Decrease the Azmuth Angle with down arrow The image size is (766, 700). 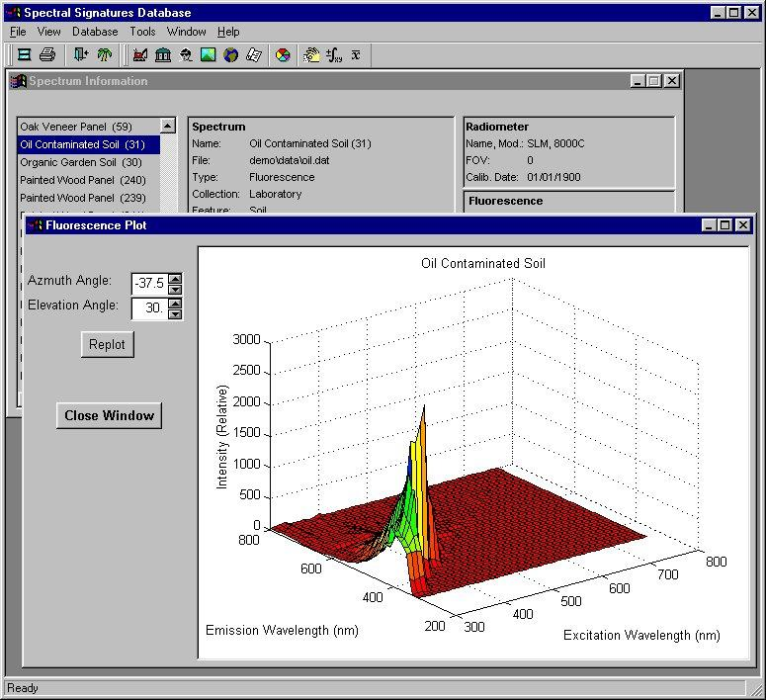[x=175, y=289]
